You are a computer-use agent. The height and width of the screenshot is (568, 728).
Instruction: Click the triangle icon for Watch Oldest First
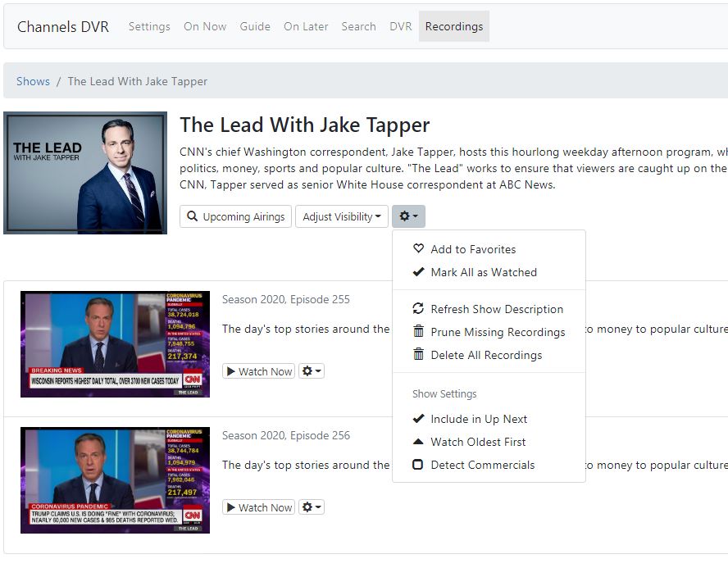tap(418, 442)
